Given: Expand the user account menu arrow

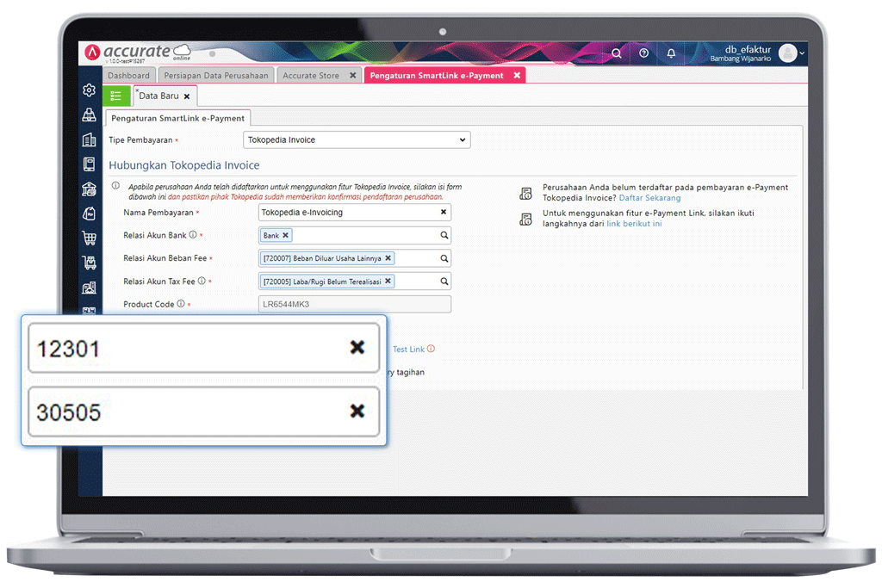Looking at the screenshot, I should [x=802, y=53].
